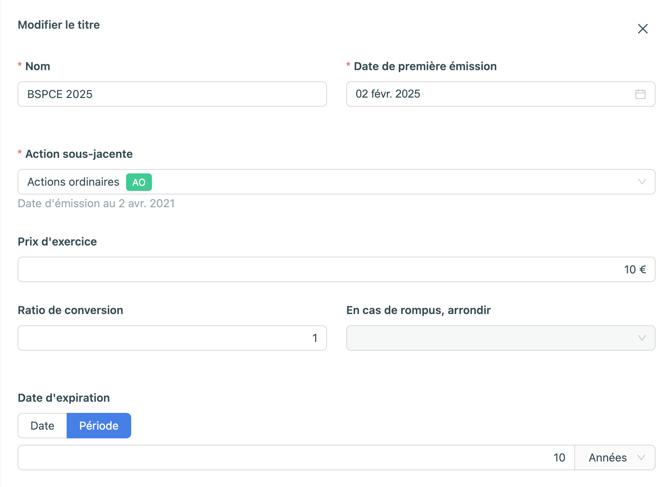Image resolution: width=670 pixels, height=487 pixels.
Task: Click the date field showing 02 févr. 2025
Action: point(490,94)
